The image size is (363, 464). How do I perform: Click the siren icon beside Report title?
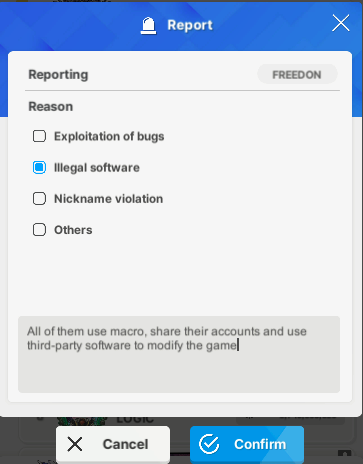coord(148,26)
